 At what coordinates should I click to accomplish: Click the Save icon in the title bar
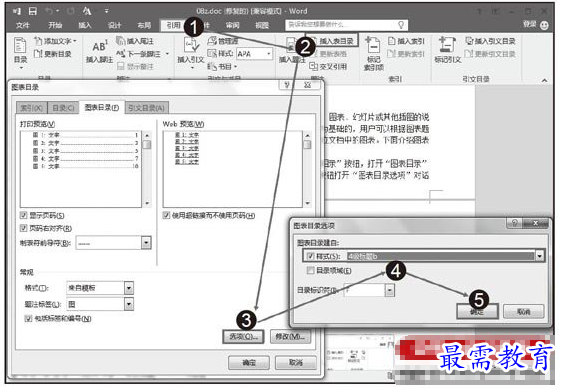33,11
